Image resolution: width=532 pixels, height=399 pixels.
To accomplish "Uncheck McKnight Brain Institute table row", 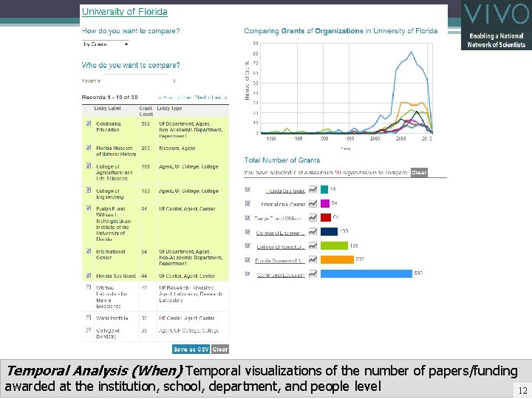I will point(89,208).
